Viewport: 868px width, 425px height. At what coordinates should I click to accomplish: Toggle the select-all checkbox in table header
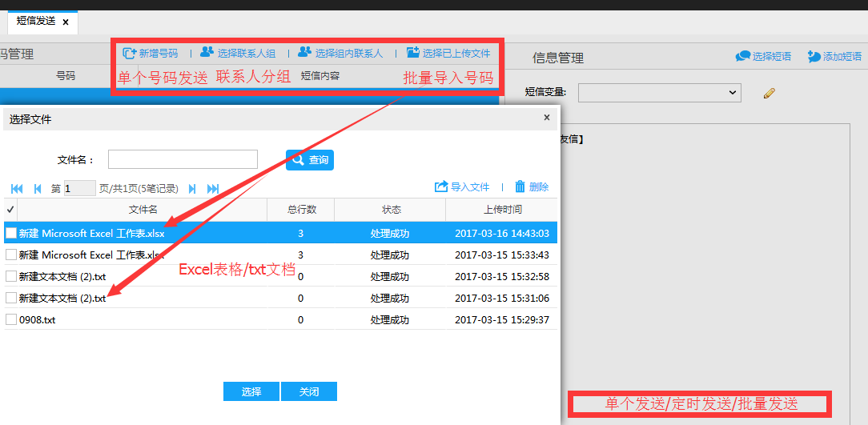[x=10, y=210]
